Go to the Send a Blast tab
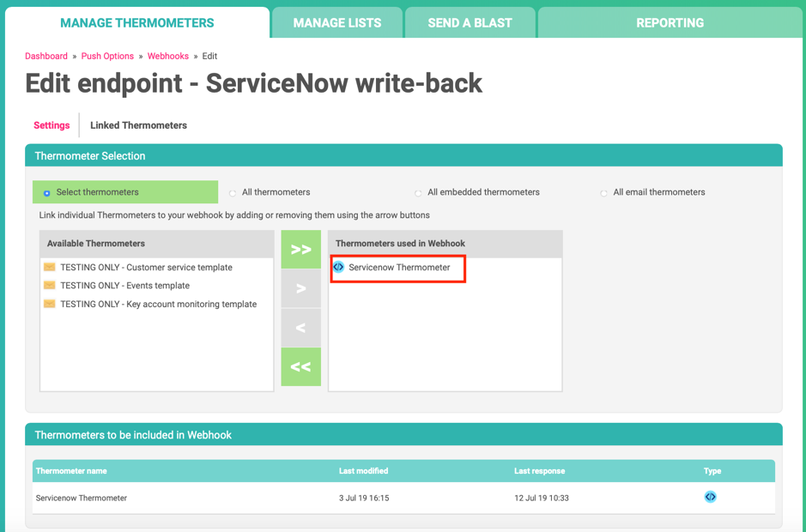 tap(470, 22)
